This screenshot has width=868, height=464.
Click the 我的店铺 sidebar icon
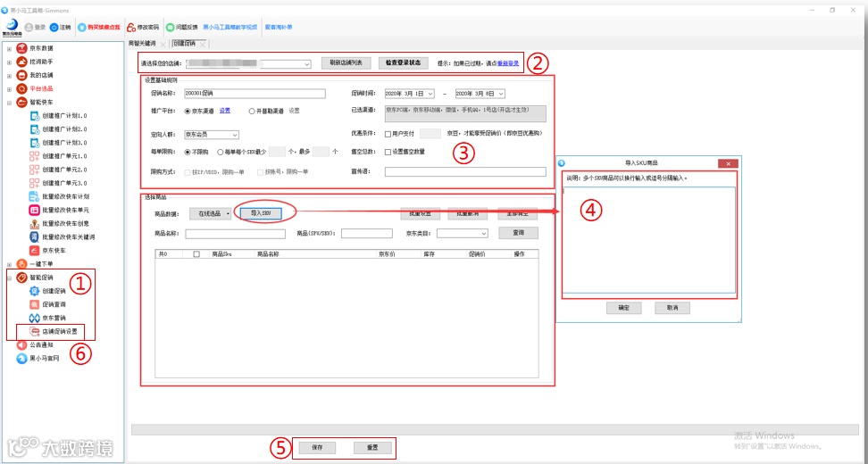pos(21,75)
